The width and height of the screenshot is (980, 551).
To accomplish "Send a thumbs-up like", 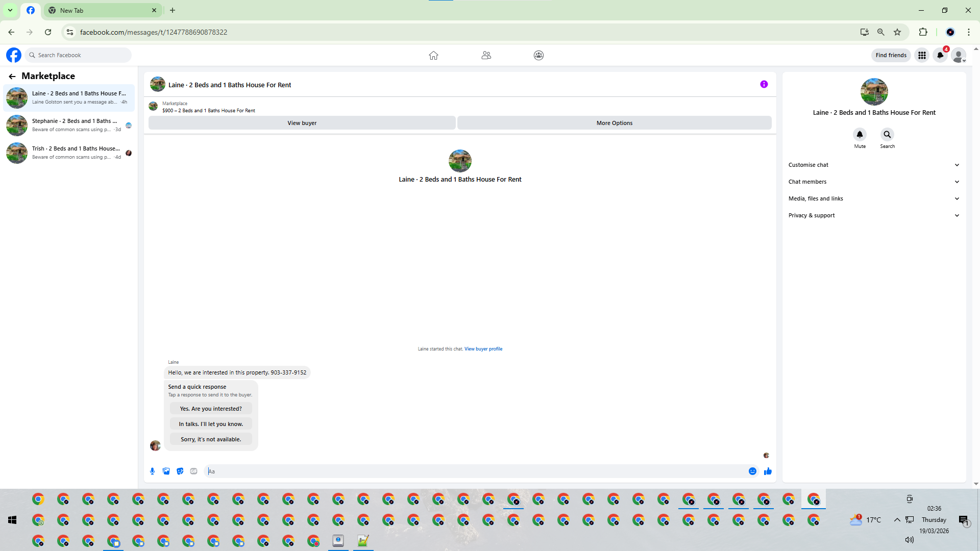I will click(x=768, y=471).
